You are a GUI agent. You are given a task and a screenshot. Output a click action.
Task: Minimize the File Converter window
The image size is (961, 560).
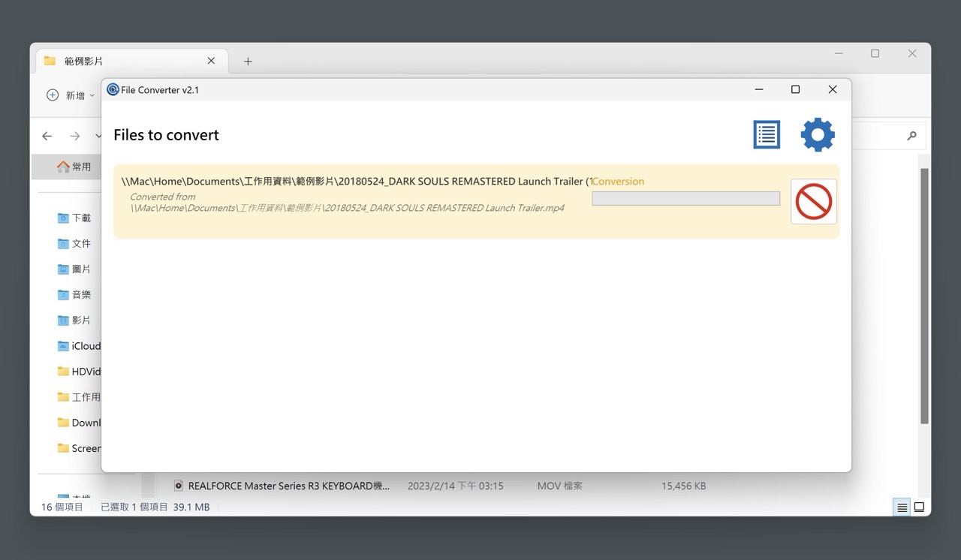point(759,89)
